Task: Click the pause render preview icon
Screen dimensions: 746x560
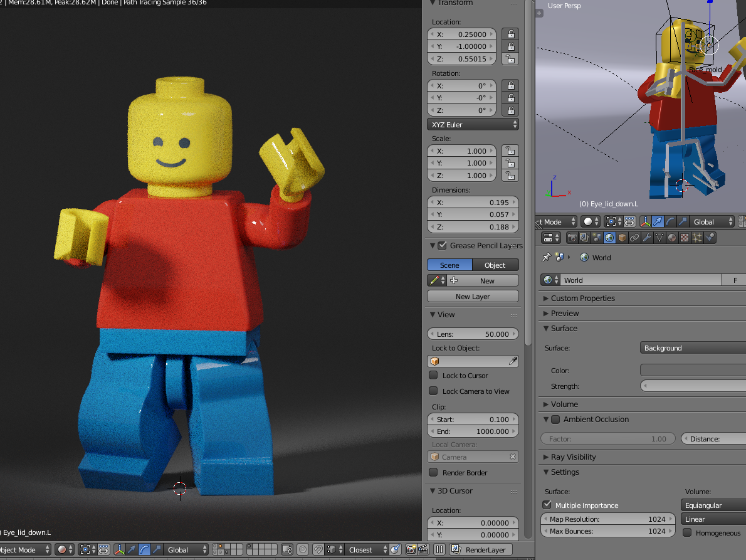Action: [x=439, y=549]
